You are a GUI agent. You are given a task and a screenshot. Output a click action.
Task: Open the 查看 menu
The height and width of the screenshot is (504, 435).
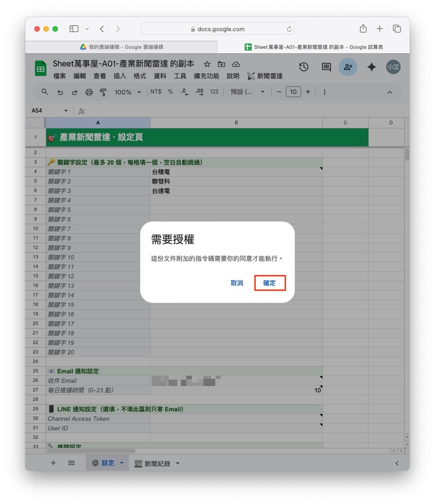[99, 76]
